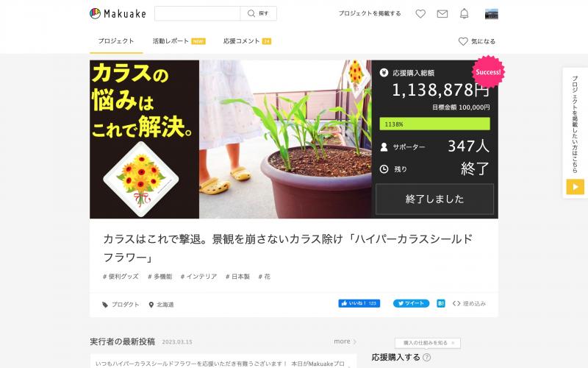Click the search magnifier button
The width and height of the screenshot is (588, 368).
point(259,13)
